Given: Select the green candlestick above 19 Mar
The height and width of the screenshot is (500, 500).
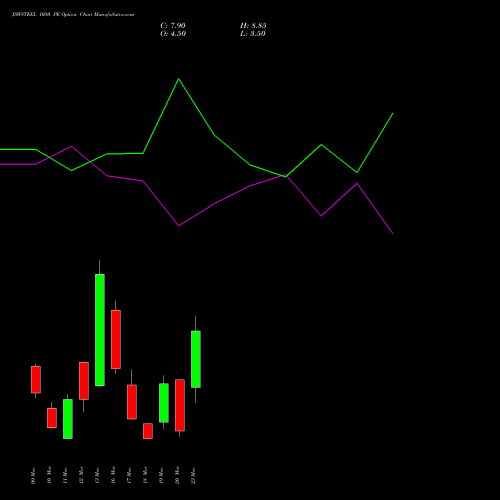Looking at the screenshot, I should tap(164, 403).
